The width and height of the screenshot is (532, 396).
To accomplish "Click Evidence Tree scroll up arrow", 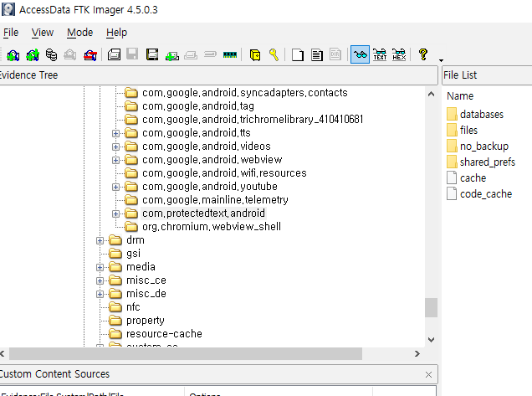I will (x=431, y=94).
